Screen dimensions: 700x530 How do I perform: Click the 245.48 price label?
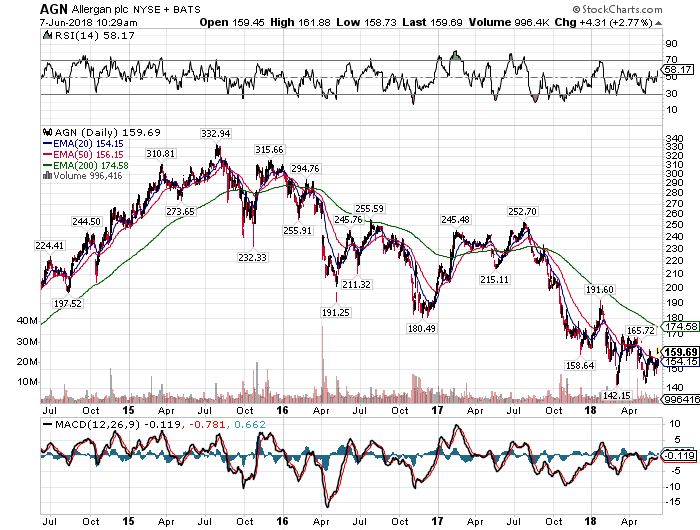(x=455, y=219)
